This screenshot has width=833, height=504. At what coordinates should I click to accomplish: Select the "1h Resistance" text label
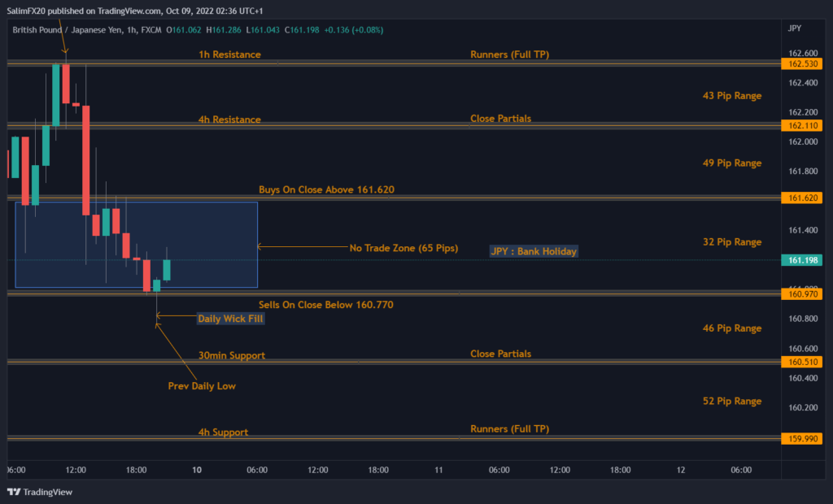[229, 54]
